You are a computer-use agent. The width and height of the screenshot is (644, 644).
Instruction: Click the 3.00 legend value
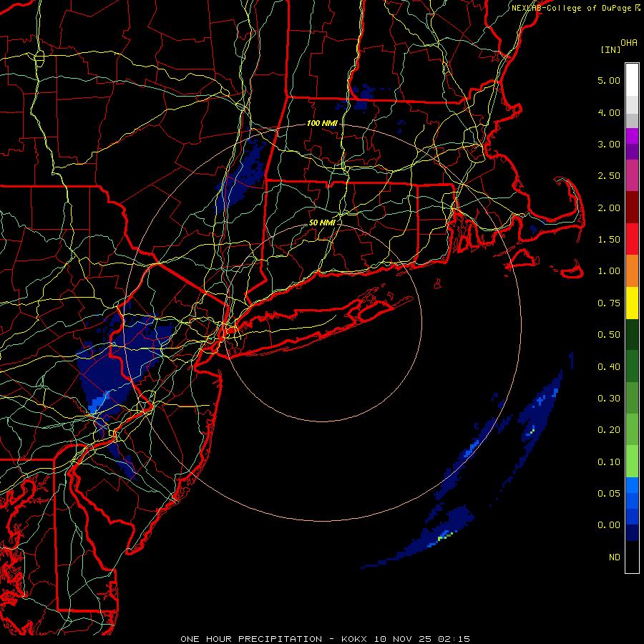point(609,144)
